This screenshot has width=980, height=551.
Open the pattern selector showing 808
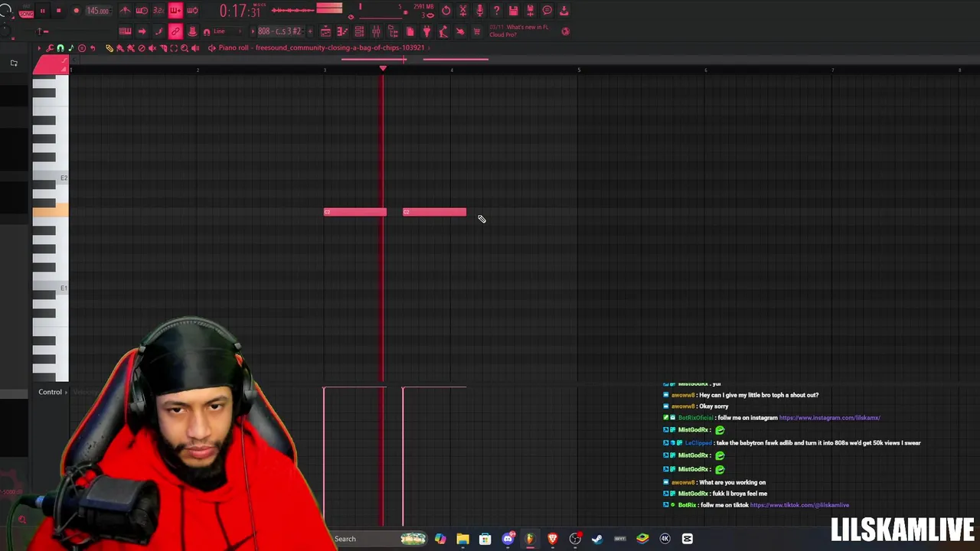pyautogui.click(x=279, y=31)
